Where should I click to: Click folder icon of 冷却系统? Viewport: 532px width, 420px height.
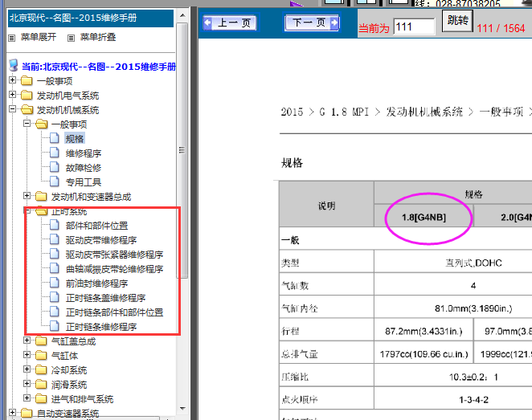(x=41, y=370)
